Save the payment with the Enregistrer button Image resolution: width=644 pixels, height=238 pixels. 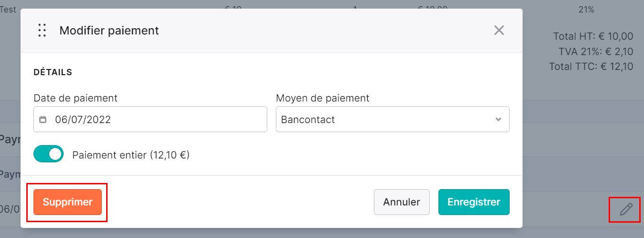pos(474,202)
